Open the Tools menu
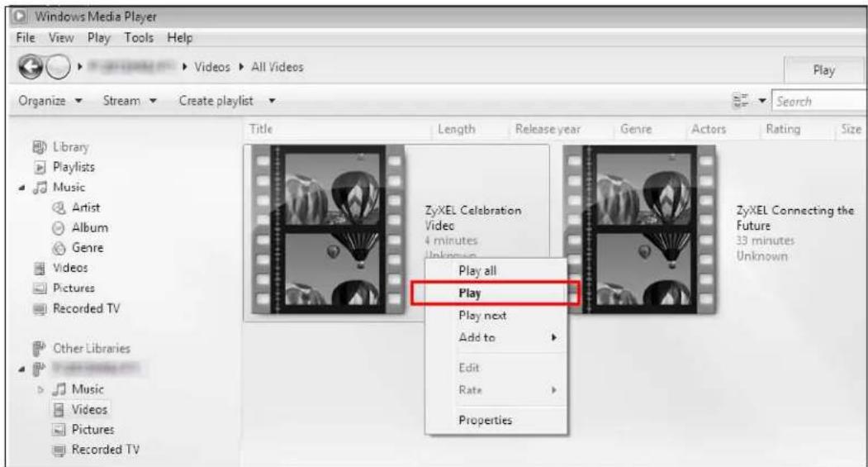Screen dimensions: 868x467 coord(139,38)
